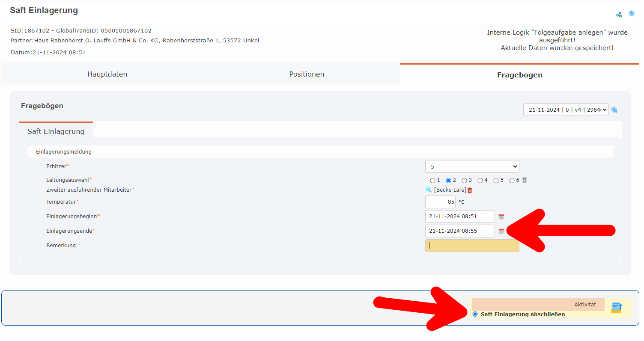Click the gears settings icon in the header
Image resolution: width=644 pixels, height=341 pixels.
[619, 14]
